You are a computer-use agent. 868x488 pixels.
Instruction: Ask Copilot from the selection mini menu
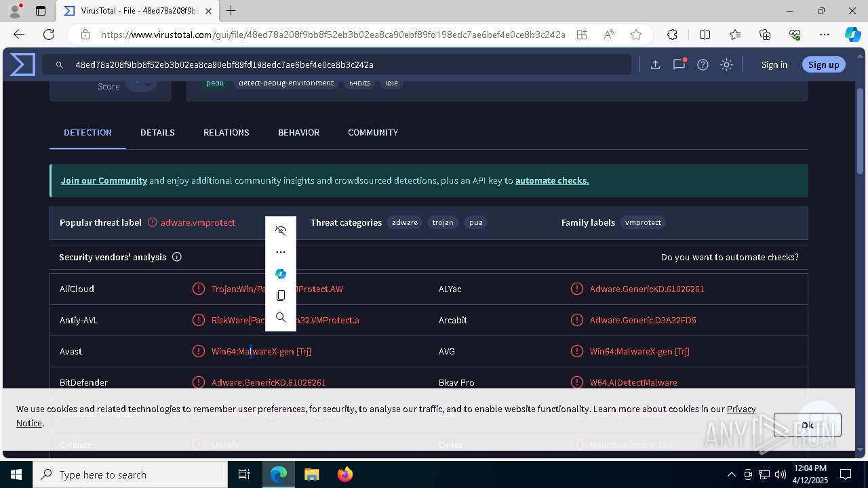tap(281, 274)
